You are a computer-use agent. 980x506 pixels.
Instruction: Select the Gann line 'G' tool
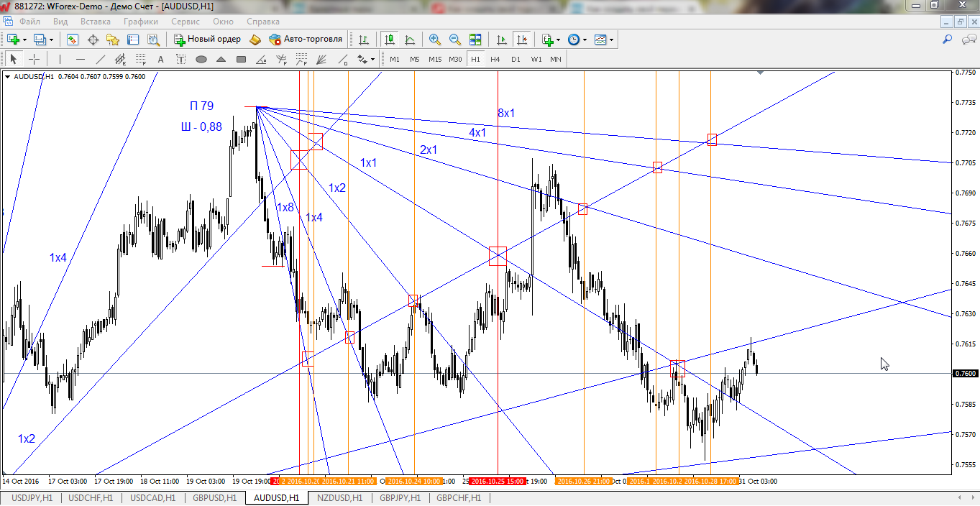(x=342, y=59)
